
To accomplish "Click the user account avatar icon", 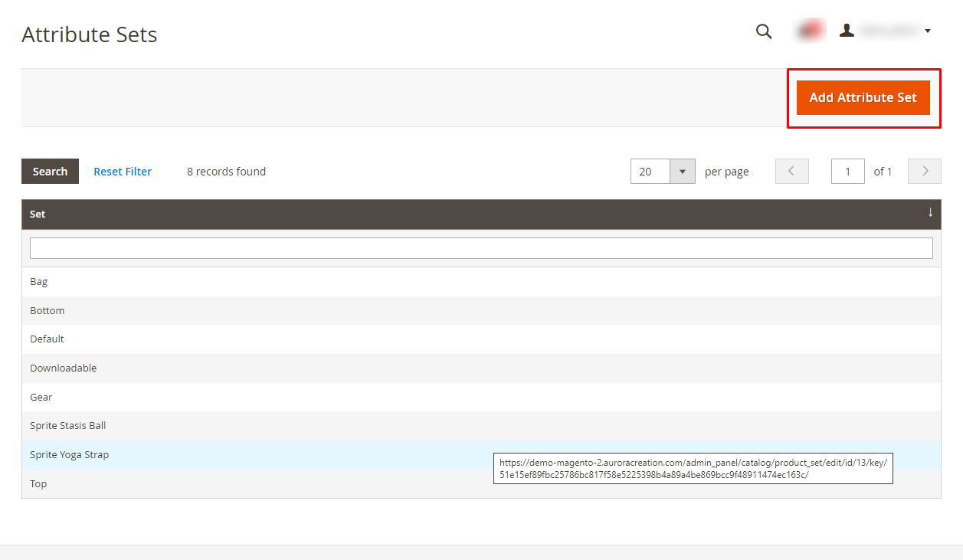I will tap(847, 31).
